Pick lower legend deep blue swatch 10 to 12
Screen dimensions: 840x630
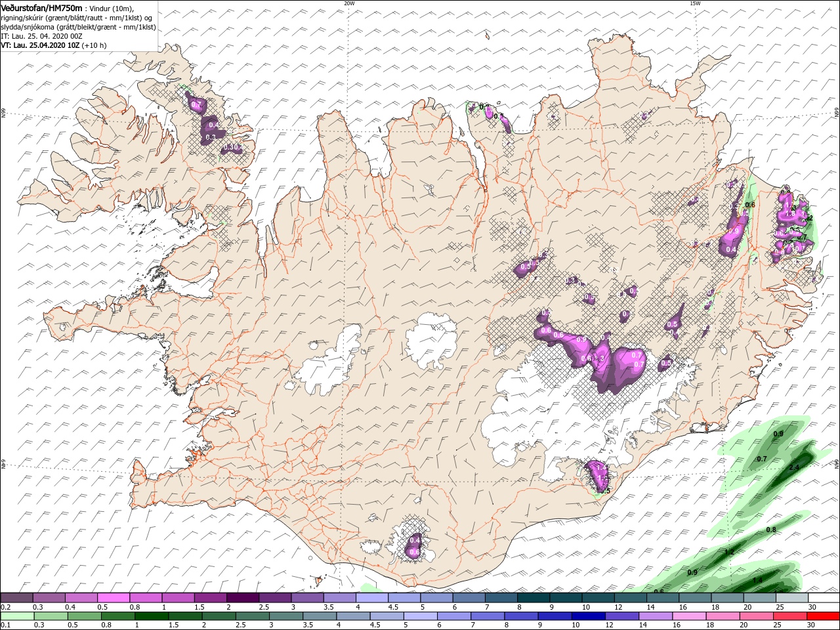click(x=589, y=616)
